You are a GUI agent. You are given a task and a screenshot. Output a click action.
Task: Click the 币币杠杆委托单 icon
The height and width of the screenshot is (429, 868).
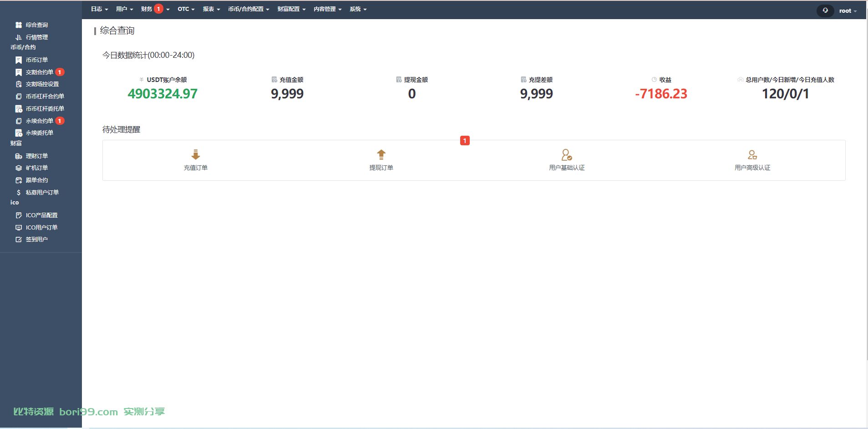pos(19,109)
